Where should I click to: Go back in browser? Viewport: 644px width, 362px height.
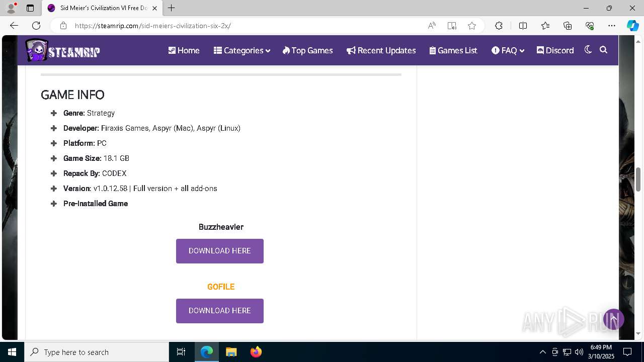(x=14, y=26)
